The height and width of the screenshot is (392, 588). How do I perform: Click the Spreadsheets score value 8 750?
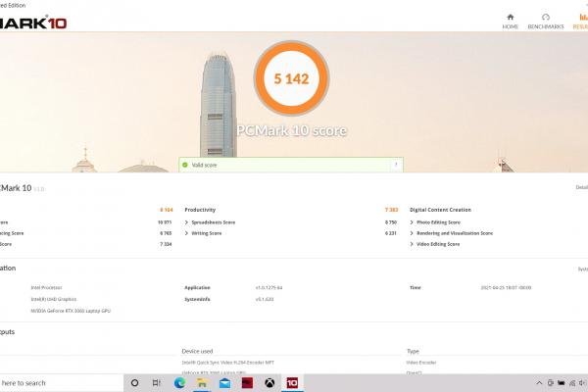tap(391, 222)
